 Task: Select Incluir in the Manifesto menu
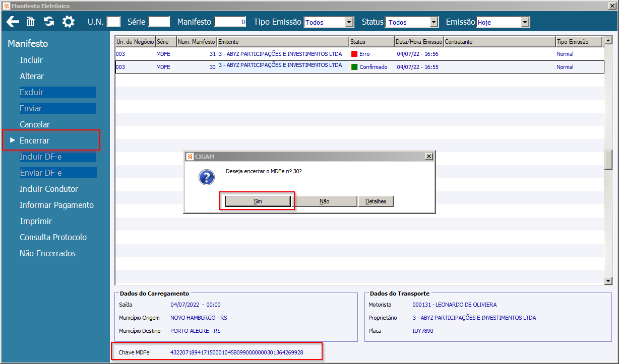tap(31, 60)
